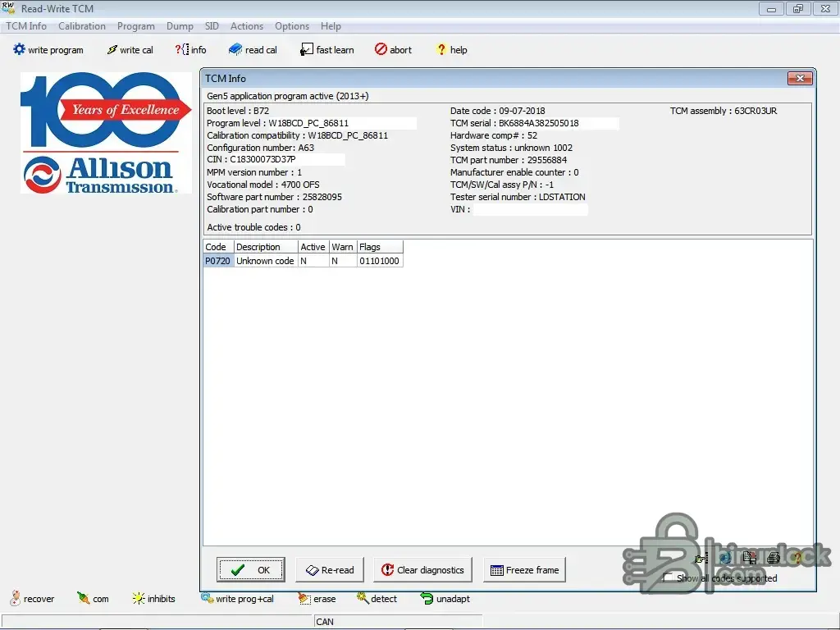840x630 pixels.
Task: Click the Software part number 25828095 text
Action: point(274,197)
